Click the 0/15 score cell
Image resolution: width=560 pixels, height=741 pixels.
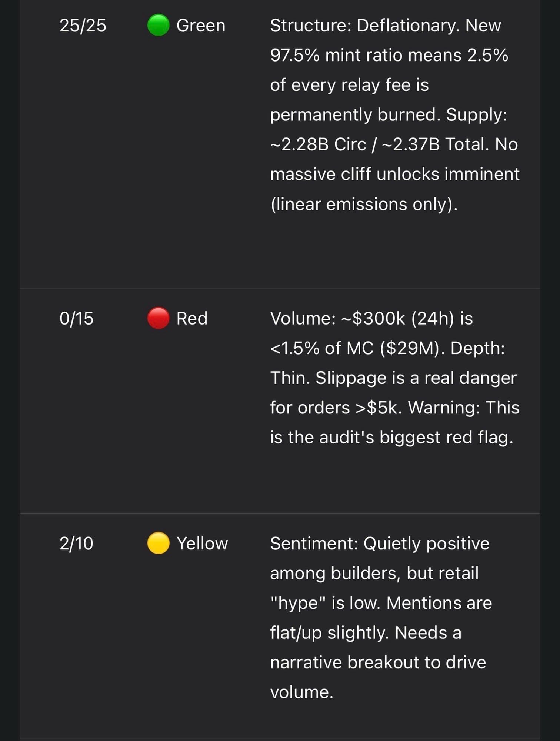[x=76, y=318]
